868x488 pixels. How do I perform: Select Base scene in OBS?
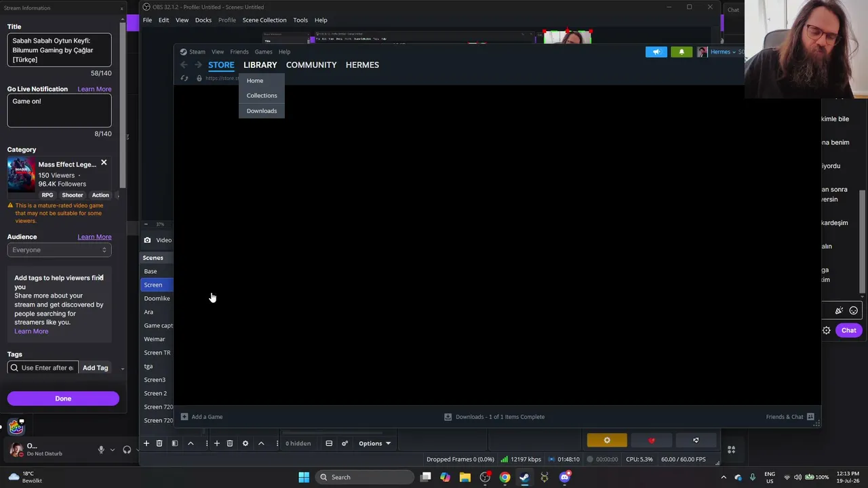pos(157,271)
